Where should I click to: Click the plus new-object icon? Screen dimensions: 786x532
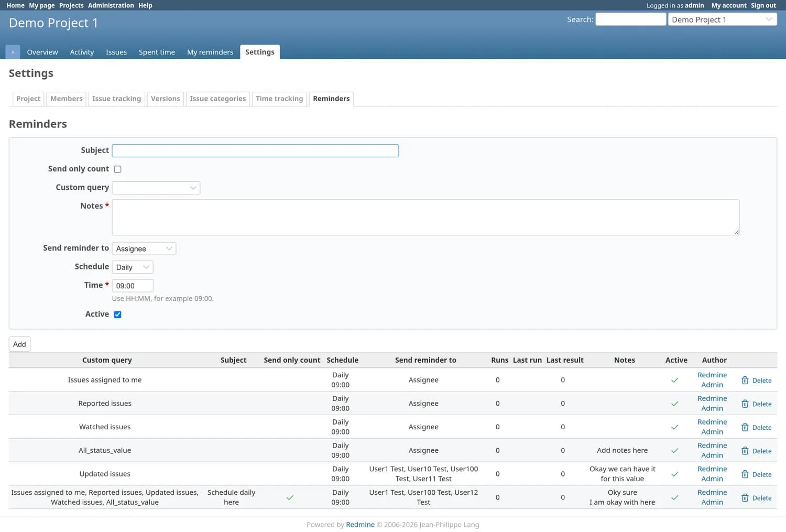tap(13, 52)
